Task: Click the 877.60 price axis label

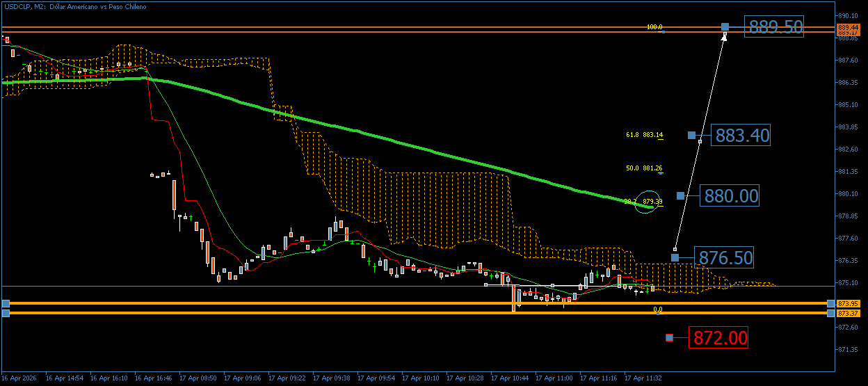Action: 849,238
